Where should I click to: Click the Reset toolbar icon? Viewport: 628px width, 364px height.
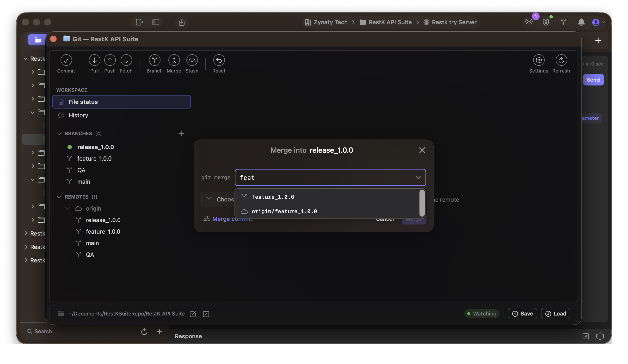click(x=219, y=60)
